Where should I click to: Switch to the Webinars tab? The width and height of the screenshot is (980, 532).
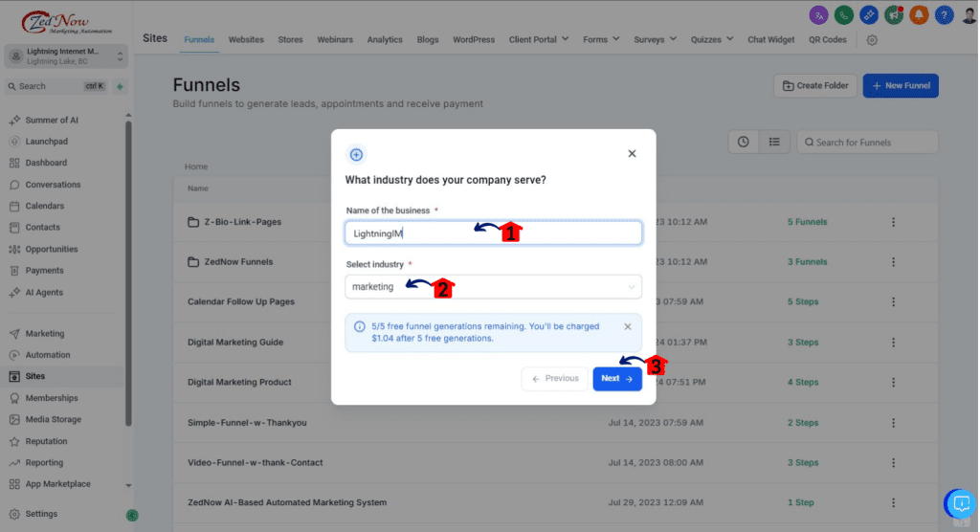click(334, 39)
